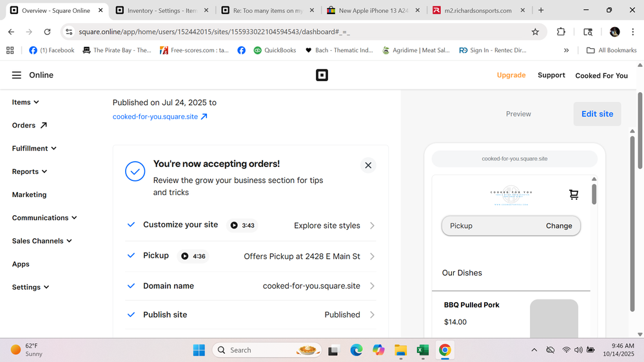644x362 pixels.
Task: Expand the Reports sidebar section
Action: point(30,171)
